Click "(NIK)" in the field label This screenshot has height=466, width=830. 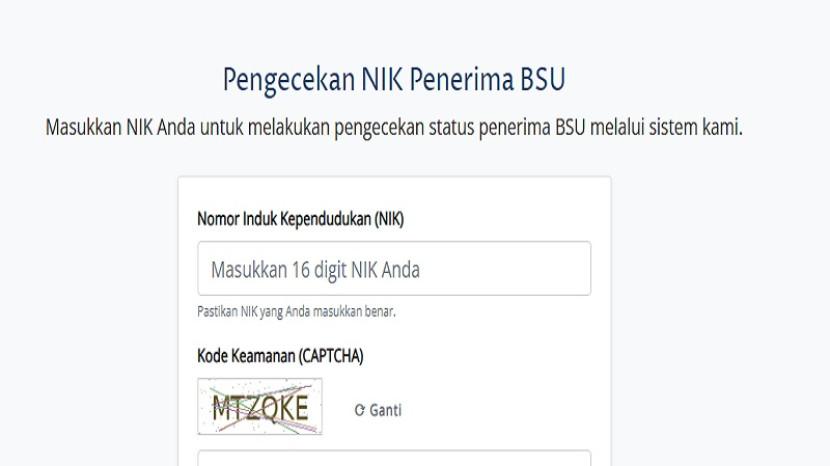[x=389, y=219]
